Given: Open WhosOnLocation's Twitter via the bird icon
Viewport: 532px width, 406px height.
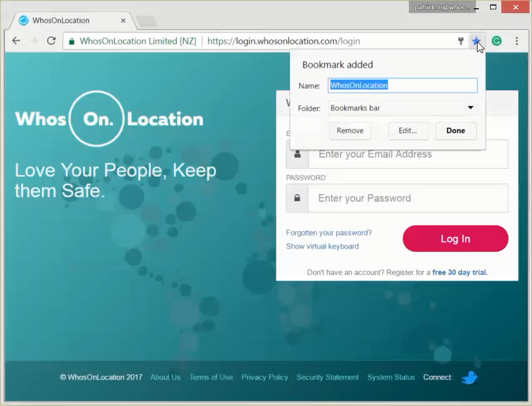Looking at the screenshot, I should [469, 377].
